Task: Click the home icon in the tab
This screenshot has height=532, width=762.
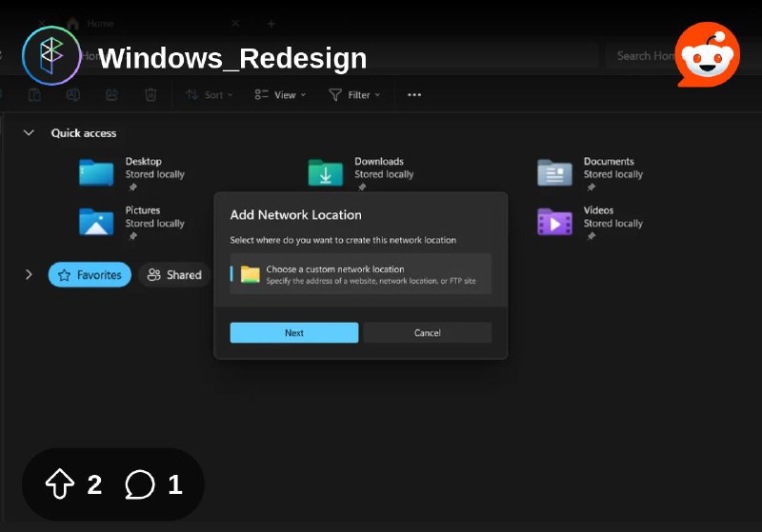Action: [x=73, y=23]
